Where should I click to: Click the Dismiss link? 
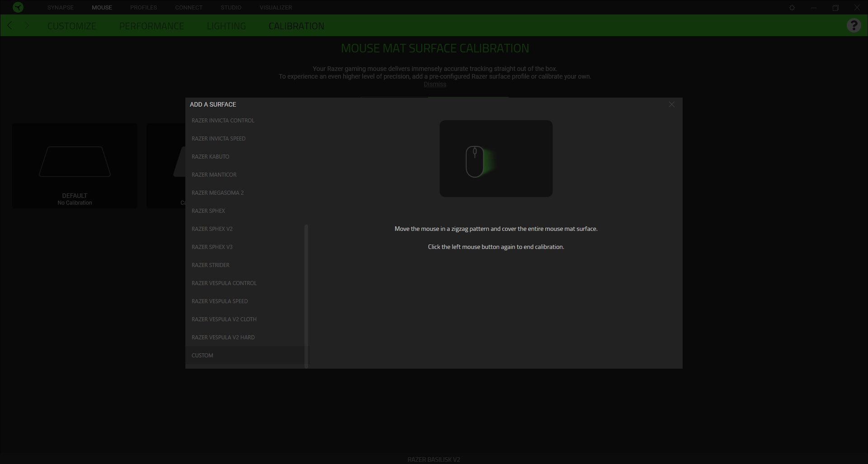pyautogui.click(x=435, y=84)
